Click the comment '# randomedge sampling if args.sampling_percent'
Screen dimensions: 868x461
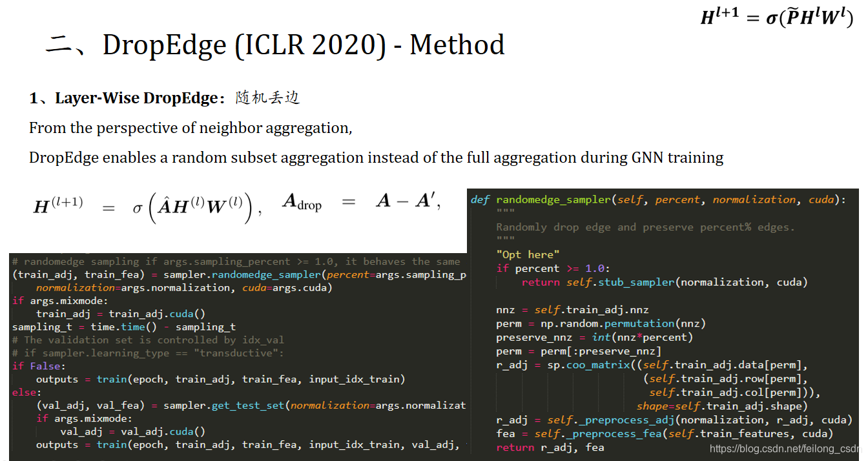pyautogui.click(x=236, y=261)
